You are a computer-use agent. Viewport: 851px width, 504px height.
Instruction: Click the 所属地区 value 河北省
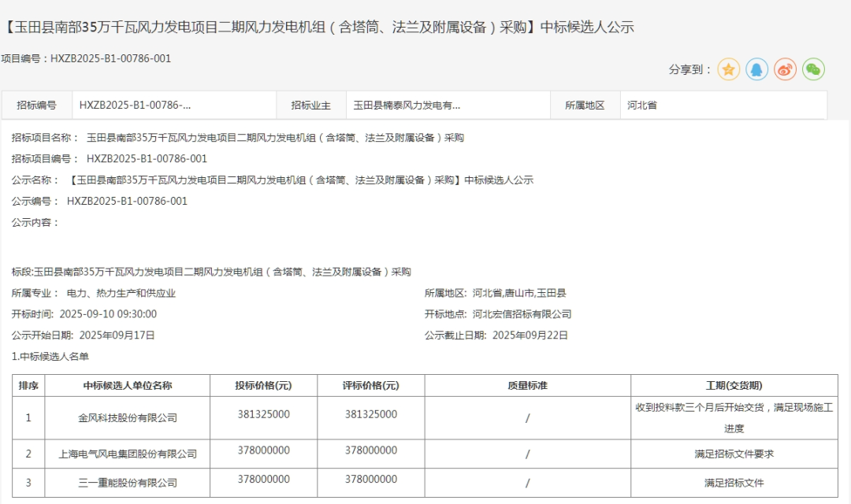(642, 105)
